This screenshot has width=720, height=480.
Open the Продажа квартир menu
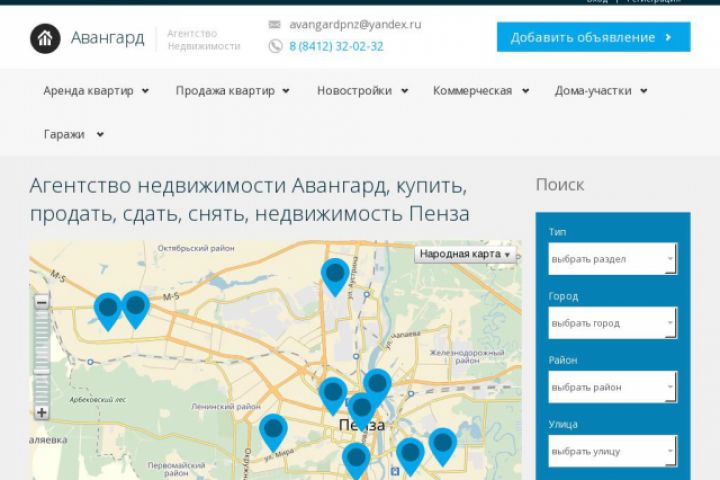tap(225, 91)
